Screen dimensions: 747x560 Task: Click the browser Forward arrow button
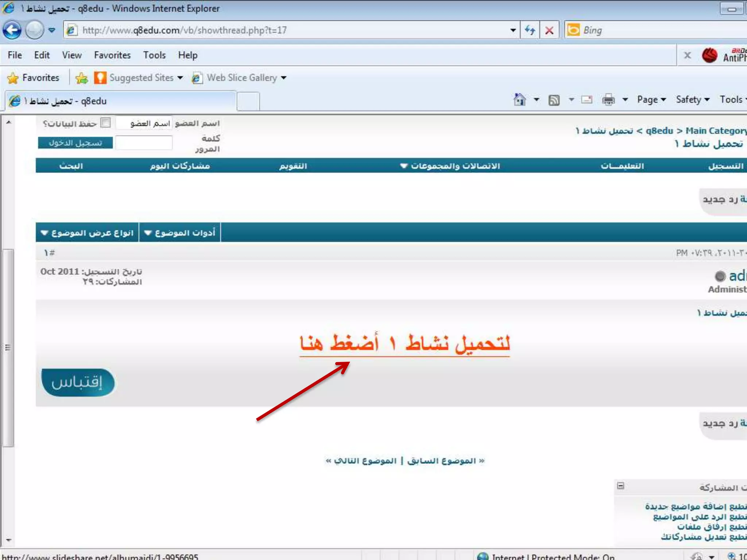[35, 30]
